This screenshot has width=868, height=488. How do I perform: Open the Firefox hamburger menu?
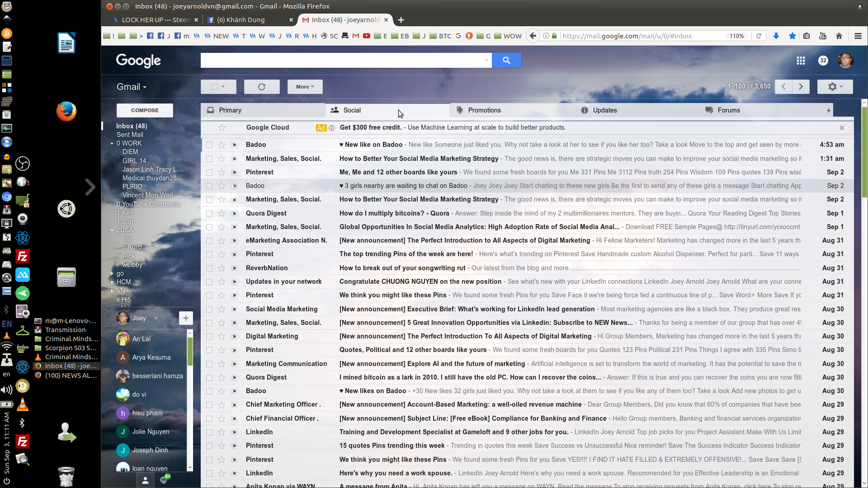coord(858,36)
